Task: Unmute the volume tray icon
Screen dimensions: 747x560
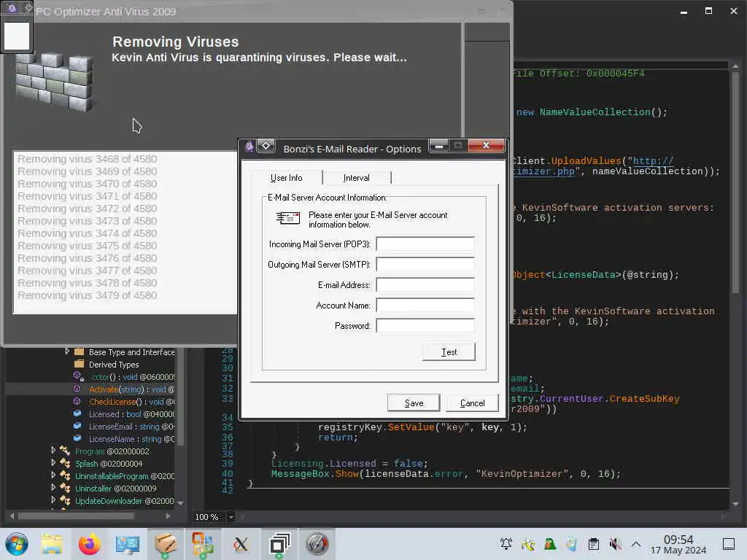Action: pyautogui.click(x=615, y=544)
